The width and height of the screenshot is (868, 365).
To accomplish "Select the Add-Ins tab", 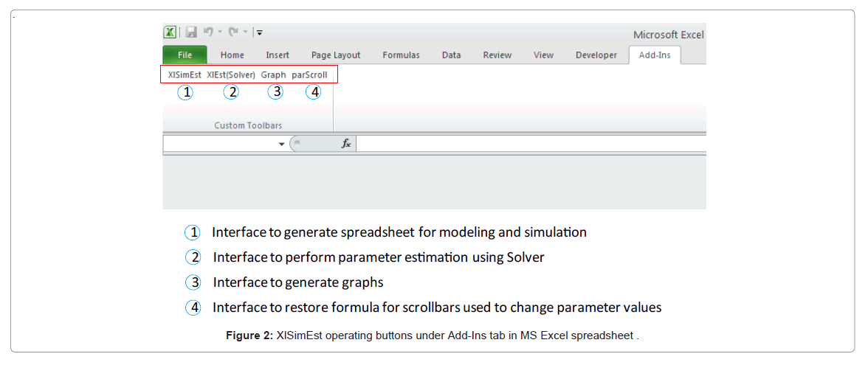I will tap(655, 55).
